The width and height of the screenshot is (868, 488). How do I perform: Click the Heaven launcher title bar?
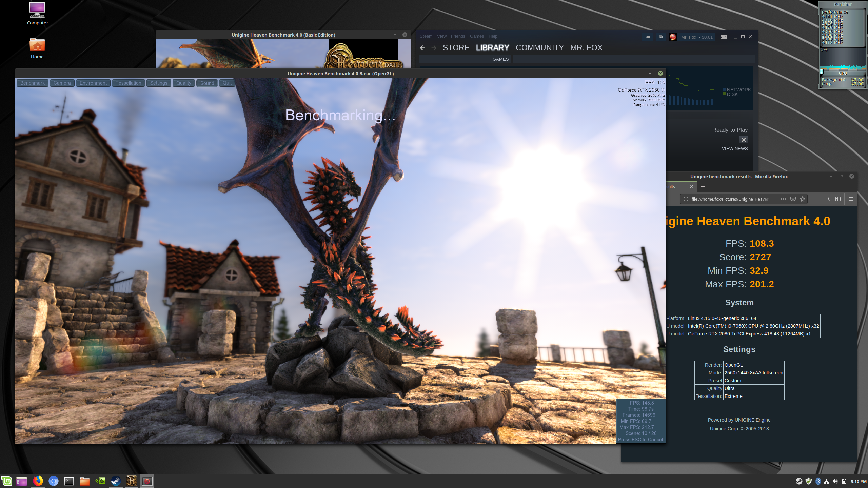(283, 35)
